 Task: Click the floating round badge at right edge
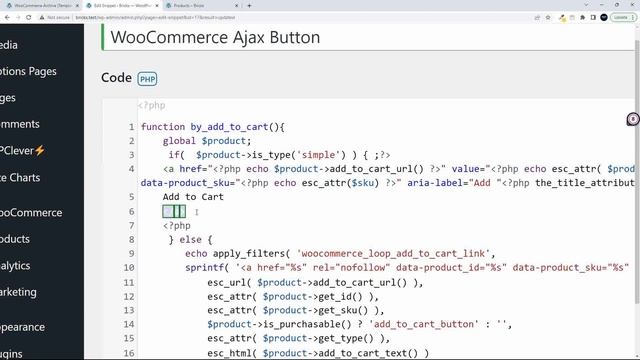coord(633,119)
